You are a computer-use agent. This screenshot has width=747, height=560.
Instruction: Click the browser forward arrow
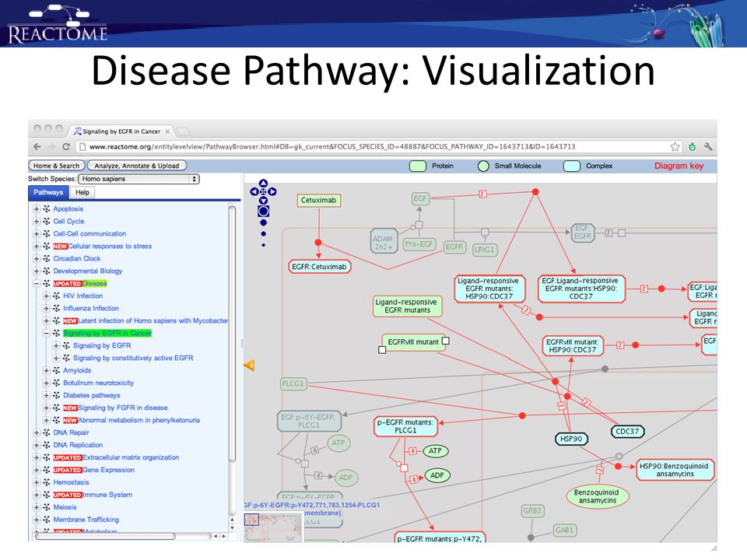coord(52,147)
